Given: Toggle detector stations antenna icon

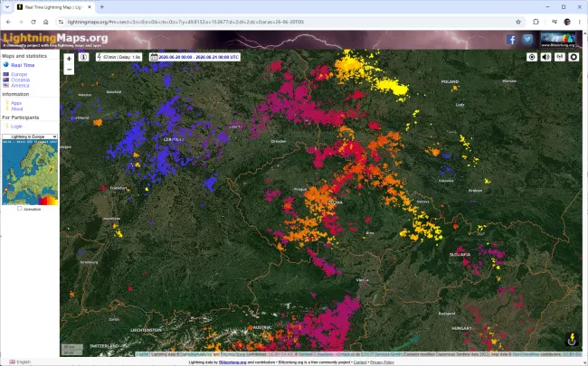Looking at the screenshot, I should pos(559,57).
